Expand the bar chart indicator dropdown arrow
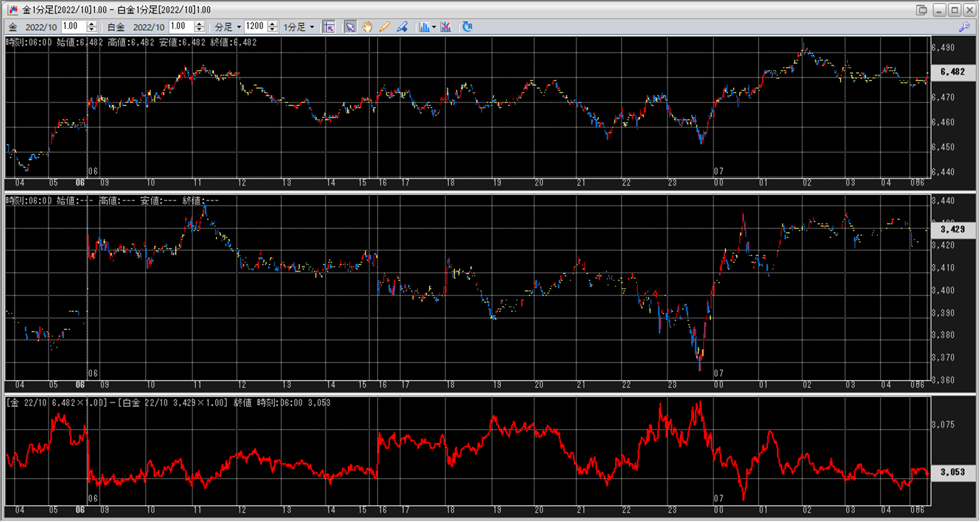Image resolution: width=980 pixels, height=522 pixels. pos(434,27)
